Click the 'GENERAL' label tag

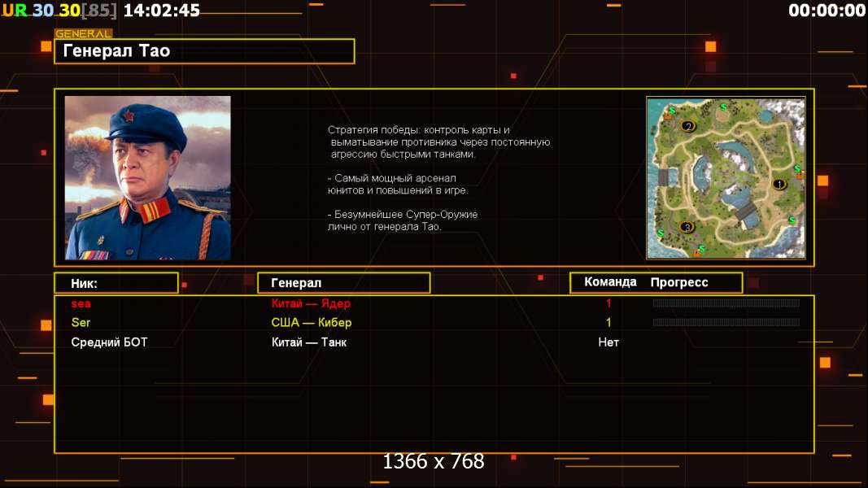tap(84, 33)
